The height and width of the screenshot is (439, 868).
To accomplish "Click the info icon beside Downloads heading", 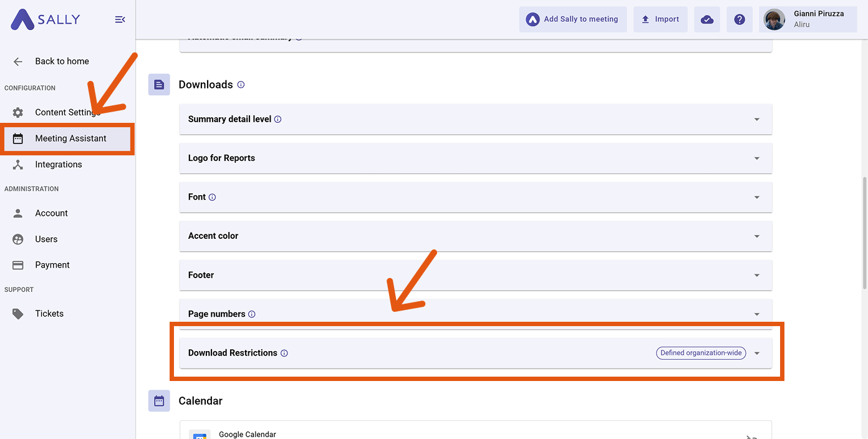I will pyautogui.click(x=241, y=85).
